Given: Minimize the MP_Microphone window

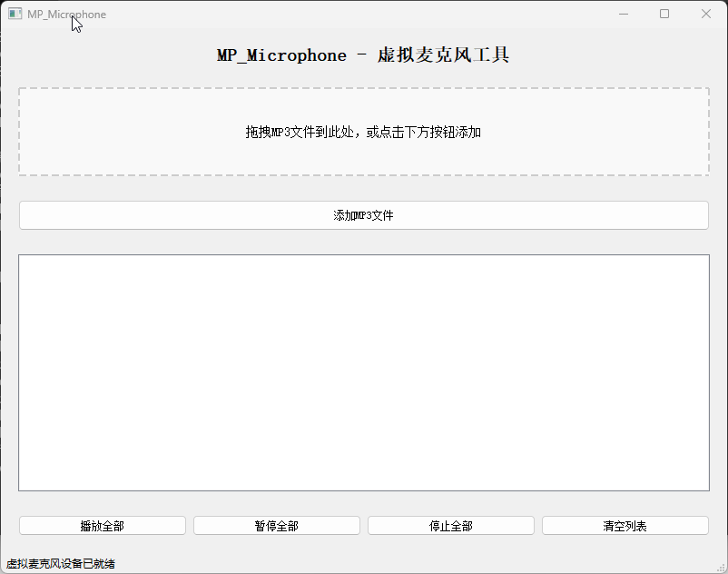Looking at the screenshot, I should [624, 14].
